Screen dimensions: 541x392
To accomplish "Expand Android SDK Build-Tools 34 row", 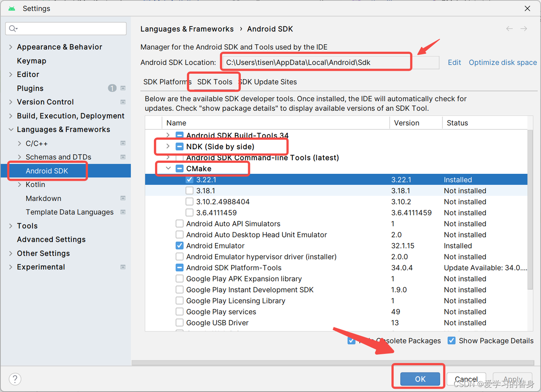I will pos(168,135).
